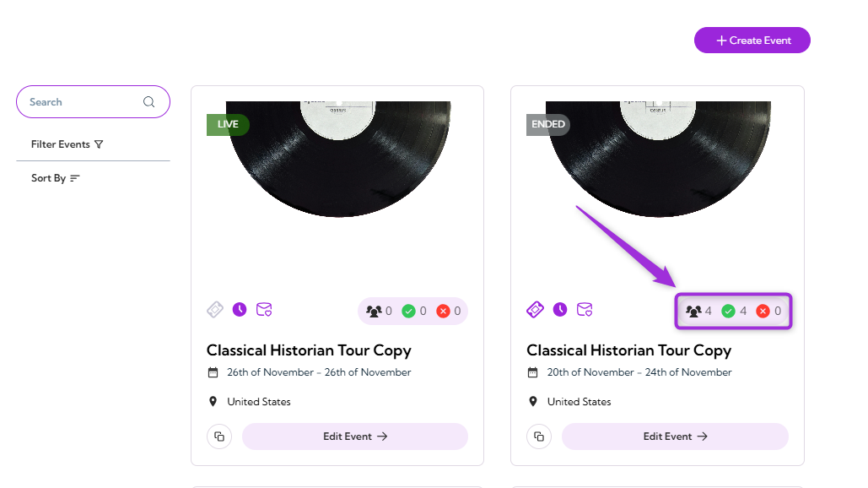This screenshot has width=868, height=488.
Task: Duplicate the ENDED event with copy icon
Action: point(539,436)
